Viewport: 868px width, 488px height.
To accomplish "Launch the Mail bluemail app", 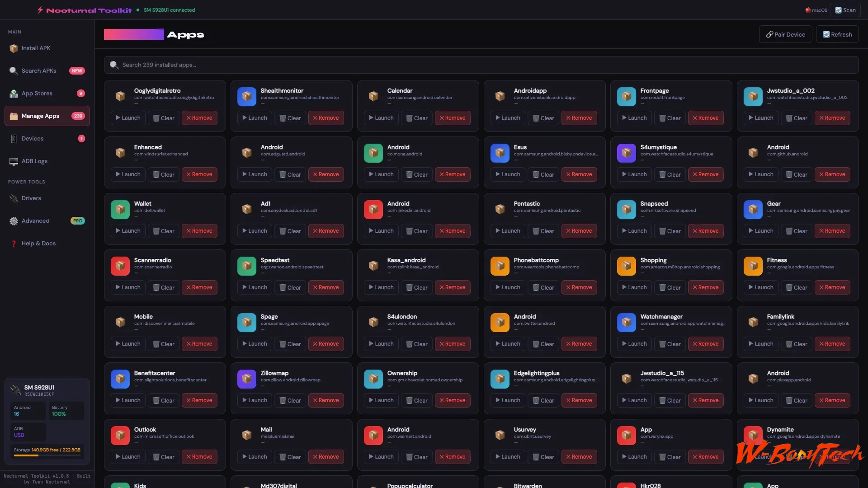I will pyautogui.click(x=255, y=457).
